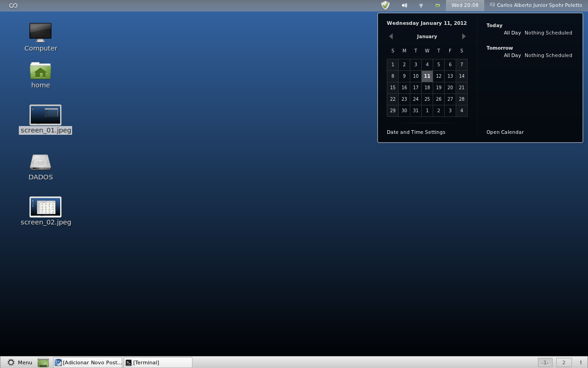Select the screen_02.jpeg thumbnail
This screenshot has height=368, width=588.
tap(45, 207)
